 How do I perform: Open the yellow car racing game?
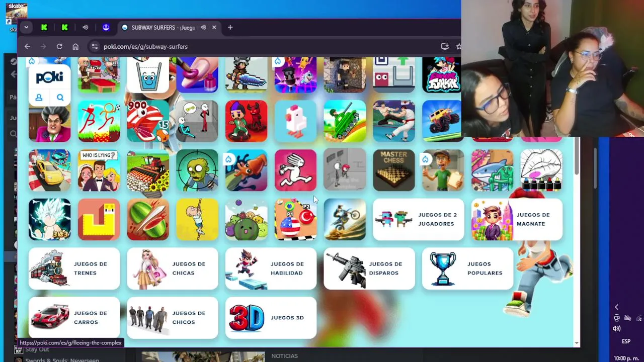49,170
